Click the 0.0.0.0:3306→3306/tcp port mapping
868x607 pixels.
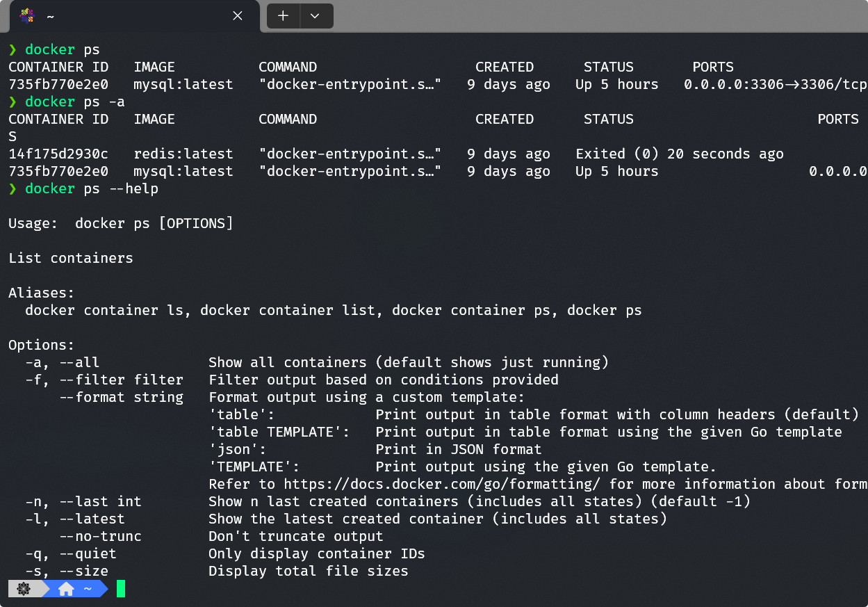[775, 85]
